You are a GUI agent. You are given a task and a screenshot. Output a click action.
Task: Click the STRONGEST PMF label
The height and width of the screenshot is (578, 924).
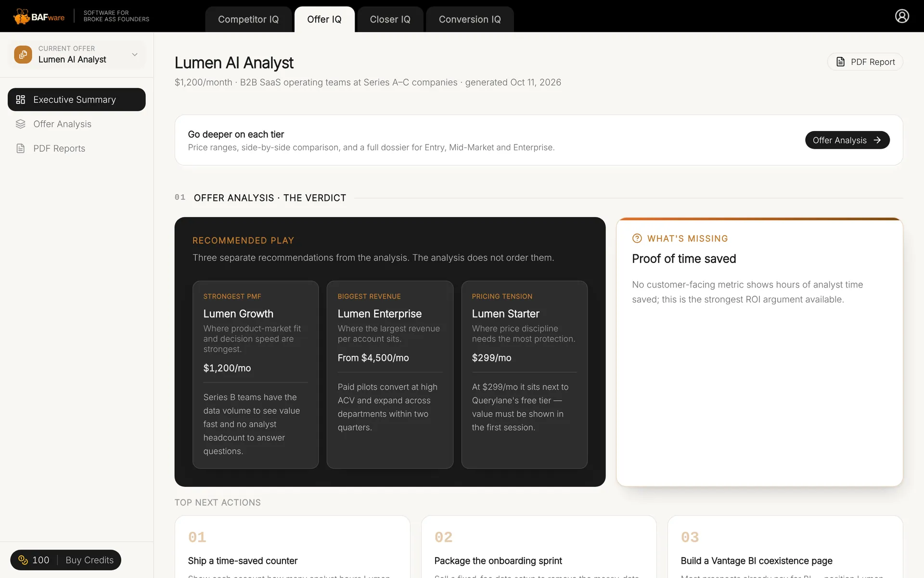click(x=232, y=296)
